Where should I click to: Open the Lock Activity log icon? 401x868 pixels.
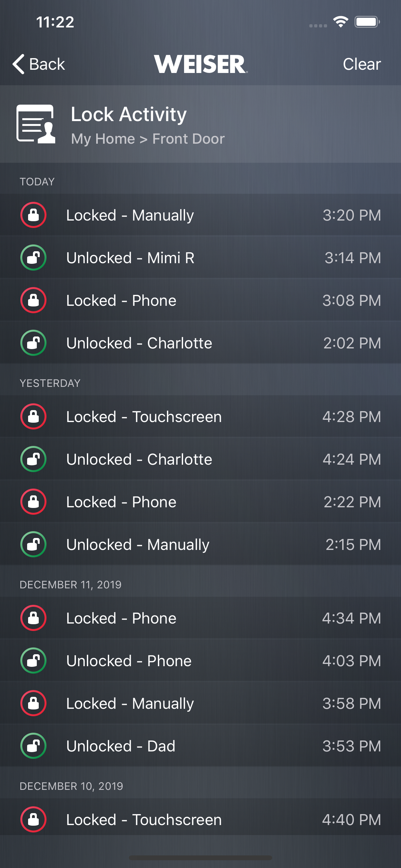coord(36,124)
